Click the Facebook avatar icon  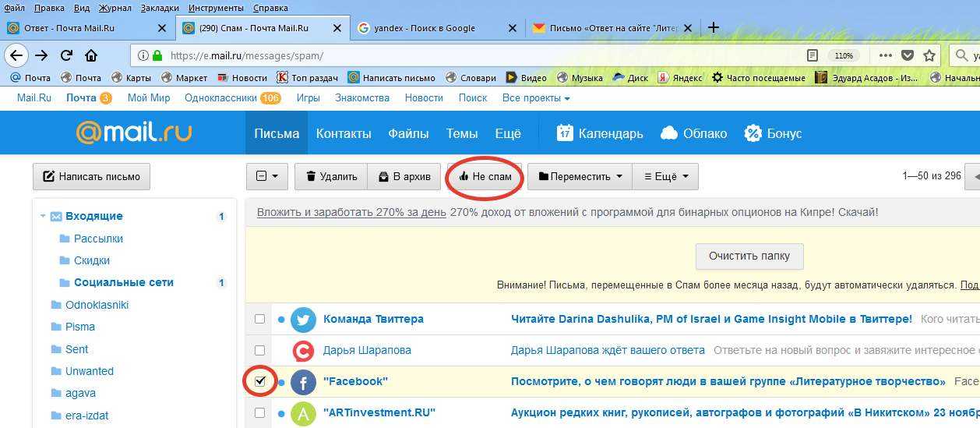(x=303, y=381)
